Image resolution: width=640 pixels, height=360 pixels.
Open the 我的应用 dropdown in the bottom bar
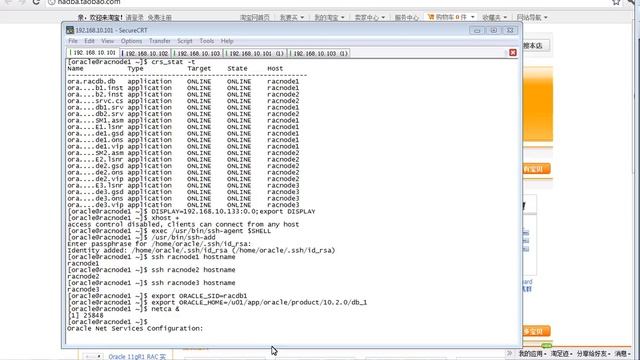(x=532, y=353)
